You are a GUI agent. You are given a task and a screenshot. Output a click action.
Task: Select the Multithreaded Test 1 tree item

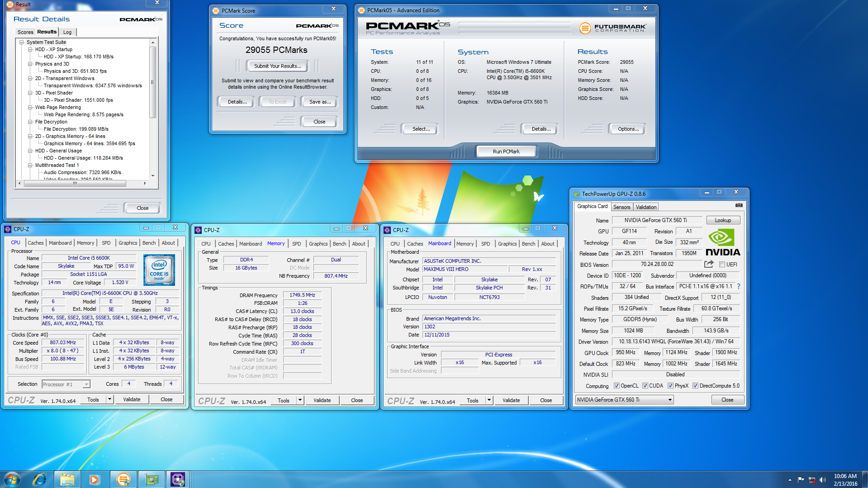57,165
